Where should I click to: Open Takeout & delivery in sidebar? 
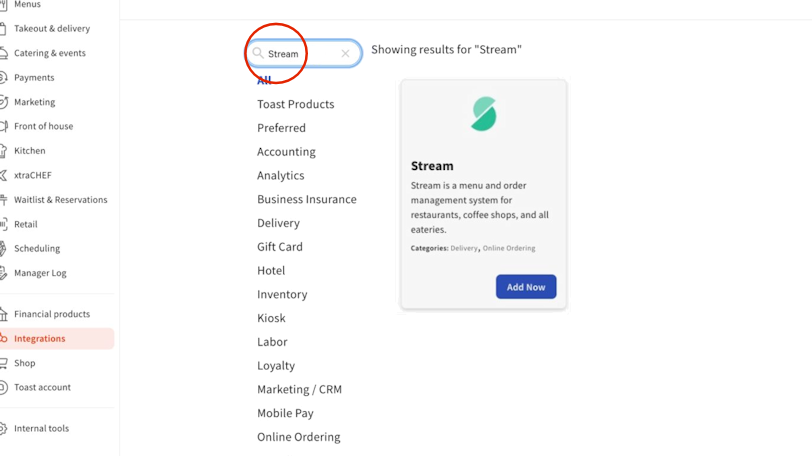pos(52,29)
